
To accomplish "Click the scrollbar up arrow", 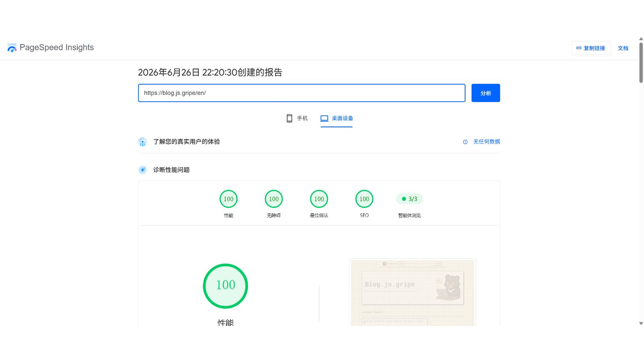I will pos(641,39).
